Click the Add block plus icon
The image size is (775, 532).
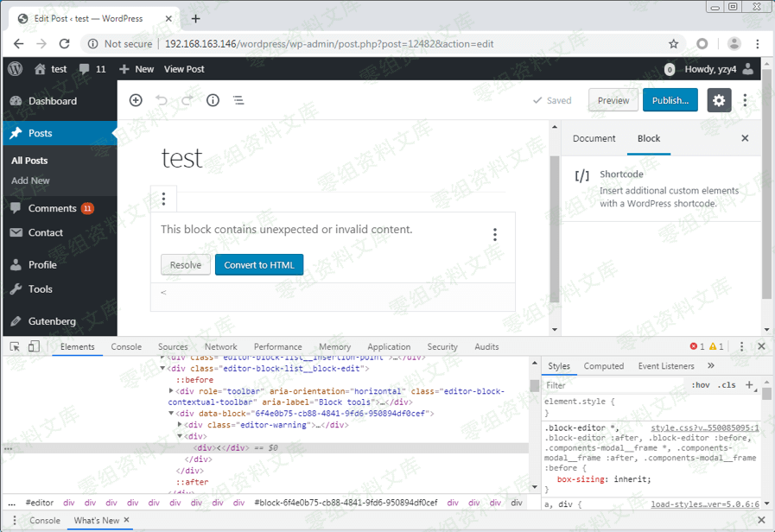pyautogui.click(x=136, y=100)
